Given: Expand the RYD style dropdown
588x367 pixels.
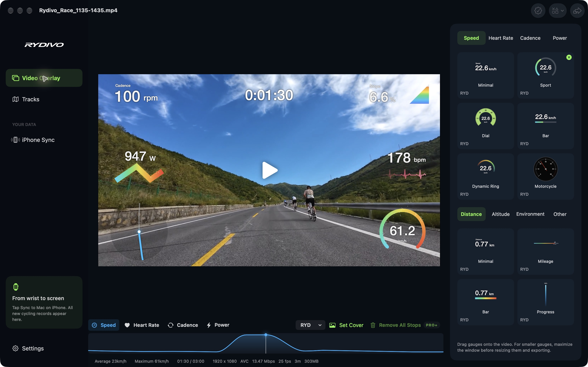Looking at the screenshot, I should (310, 325).
